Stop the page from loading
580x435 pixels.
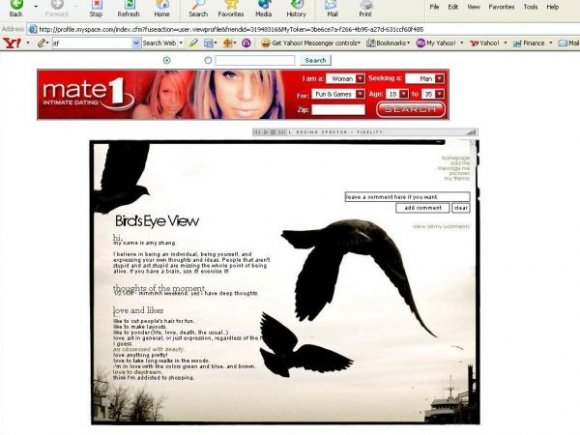(x=96, y=8)
